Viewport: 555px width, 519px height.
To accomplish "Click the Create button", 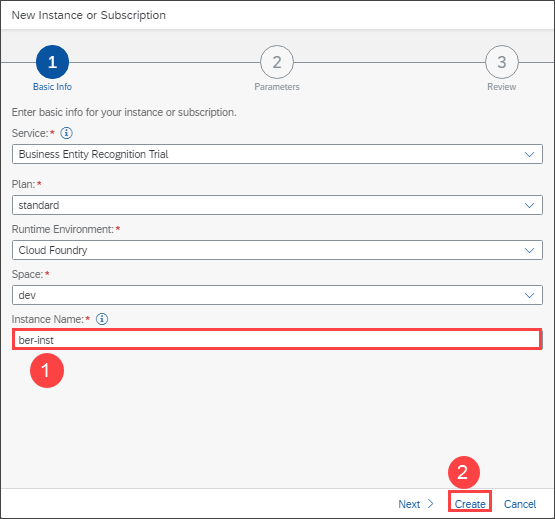I will (470, 504).
